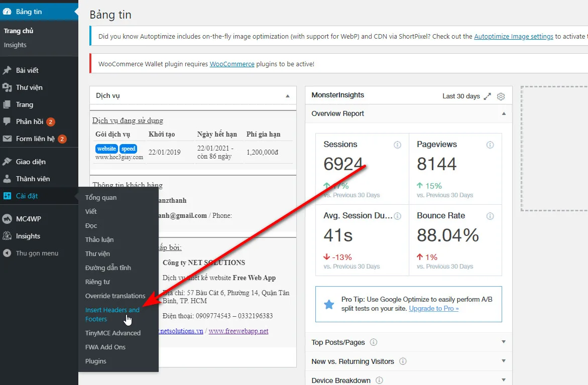
Task: Open Thư viện entry in settings submenu
Action: tap(97, 254)
